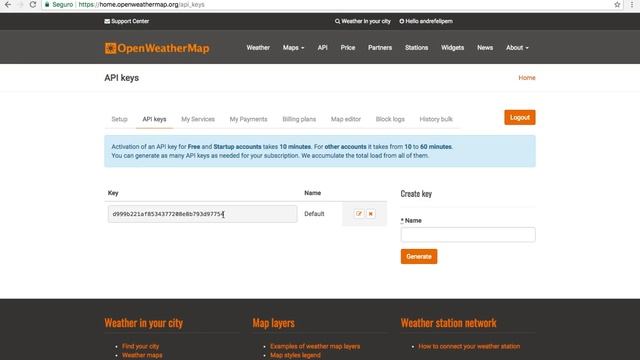Screen dimensions: 640x360
Task: Click the address bar URL
Action: click(x=141, y=4)
